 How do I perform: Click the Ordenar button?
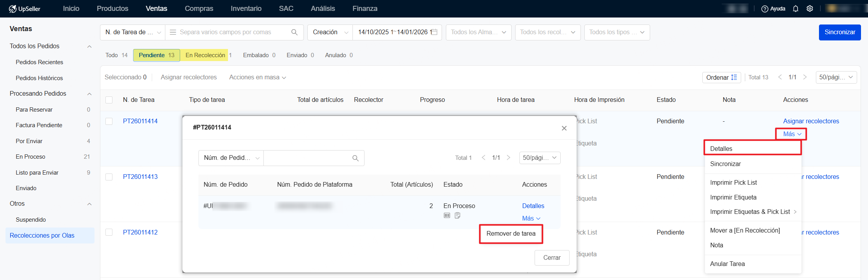coord(721,77)
